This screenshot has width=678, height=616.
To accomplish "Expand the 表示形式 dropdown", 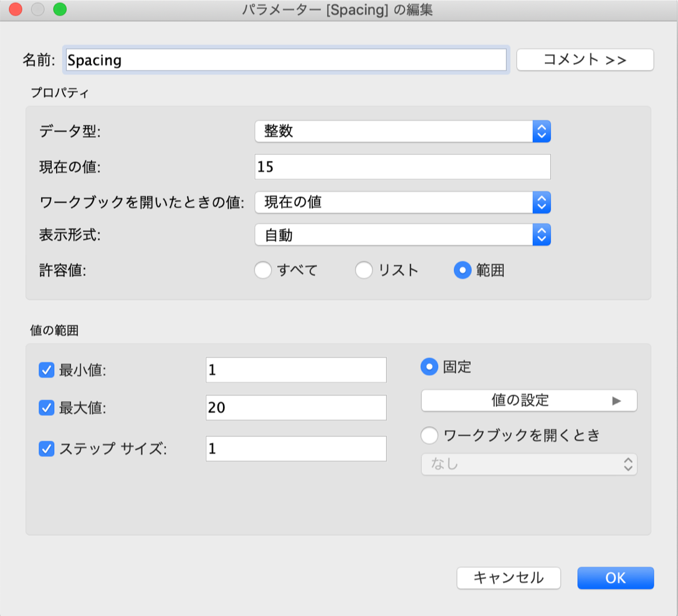I will (403, 235).
